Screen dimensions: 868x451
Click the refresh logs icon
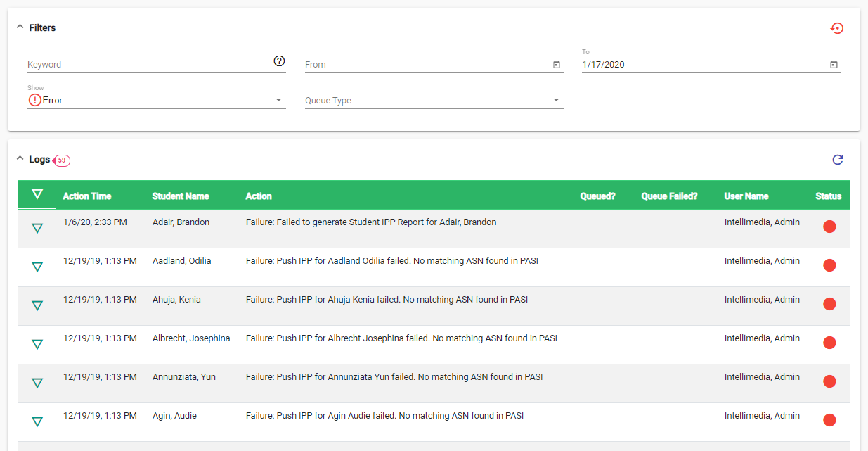click(x=837, y=160)
